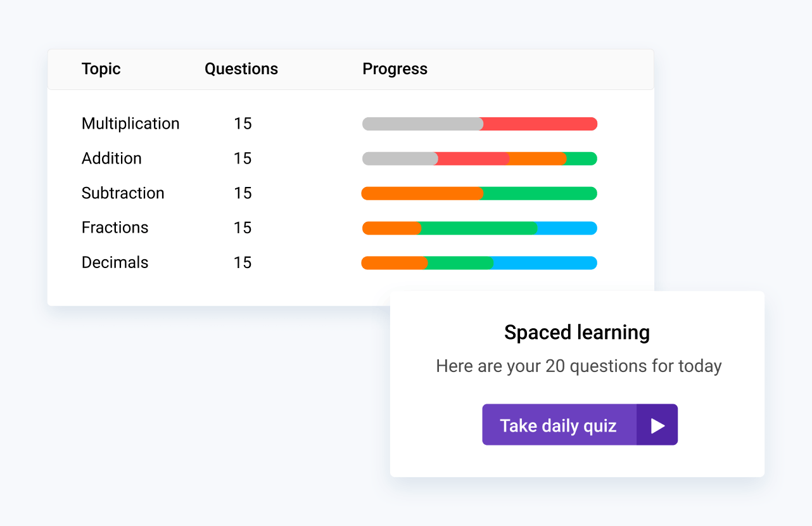Image resolution: width=812 pixels, height=526 pixels.
Task: Click the blue segment of the Fractions bar
Action: coord(567,228)
